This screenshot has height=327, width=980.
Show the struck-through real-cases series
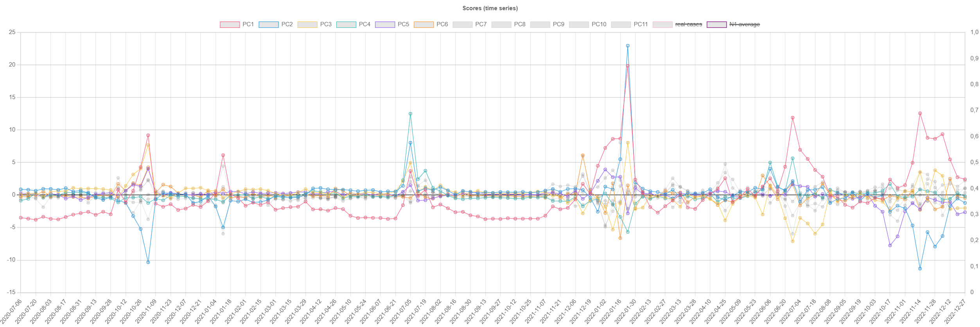click(x=688, y=24)
